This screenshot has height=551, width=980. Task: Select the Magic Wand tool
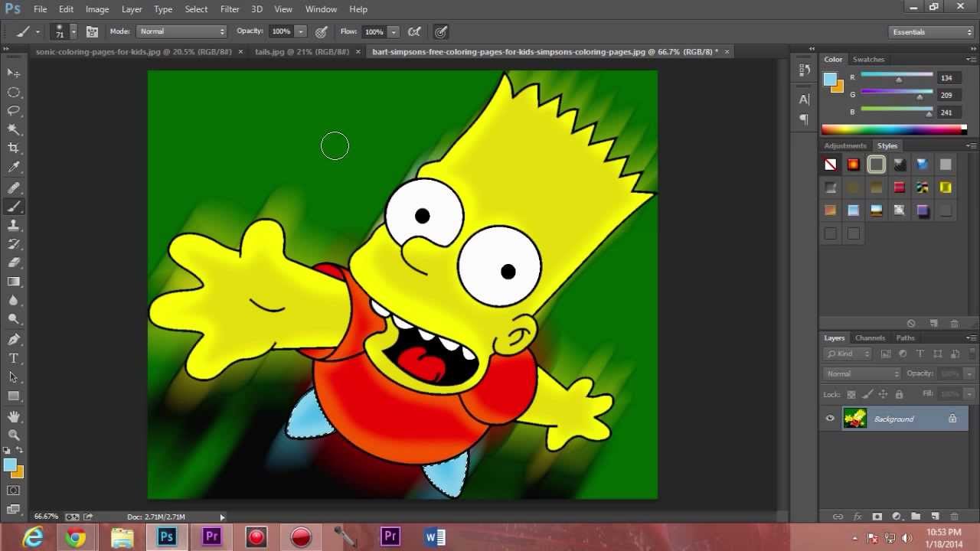[x=14, y=130]
